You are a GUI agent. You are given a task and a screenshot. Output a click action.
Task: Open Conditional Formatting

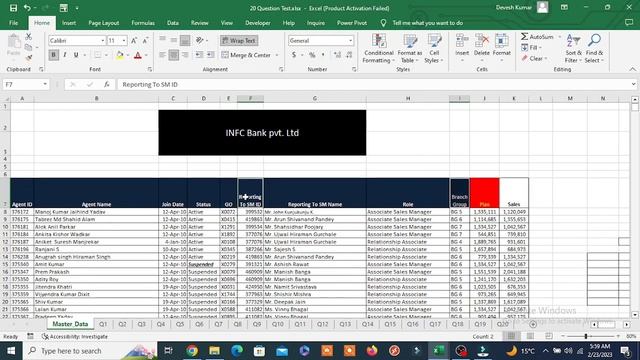[x=379, y=49]
